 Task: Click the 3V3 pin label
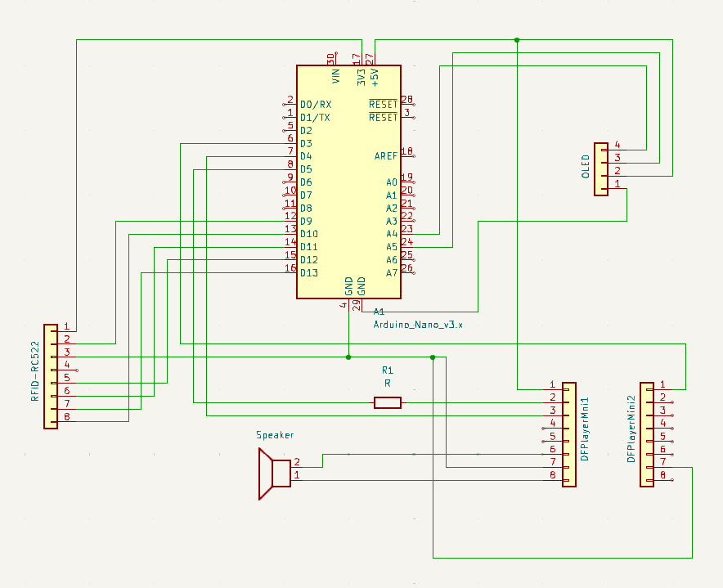[x=361, y=77]
